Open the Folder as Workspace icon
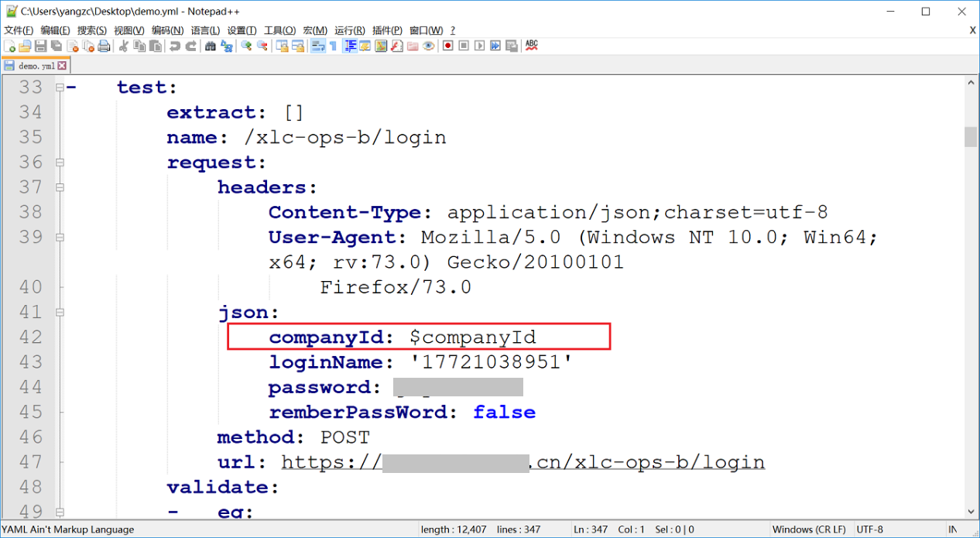980x538 pixels. pyautogui.click(x=413, y=46)
